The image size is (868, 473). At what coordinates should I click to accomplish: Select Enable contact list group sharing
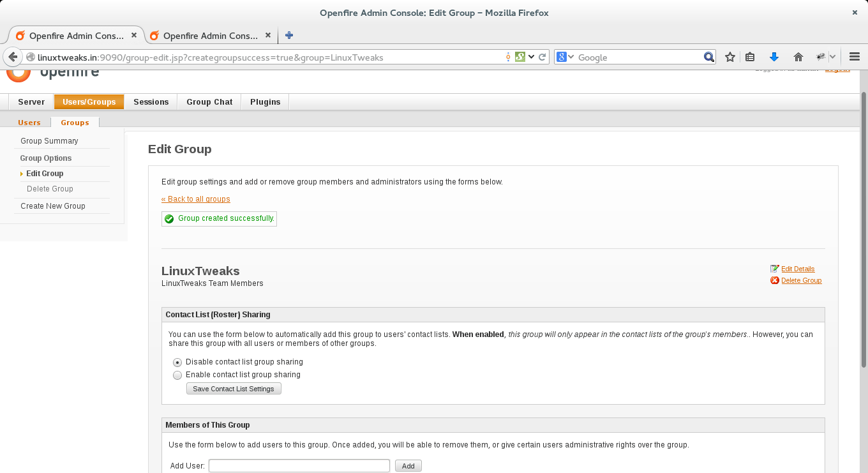click(x=177, y=375)
